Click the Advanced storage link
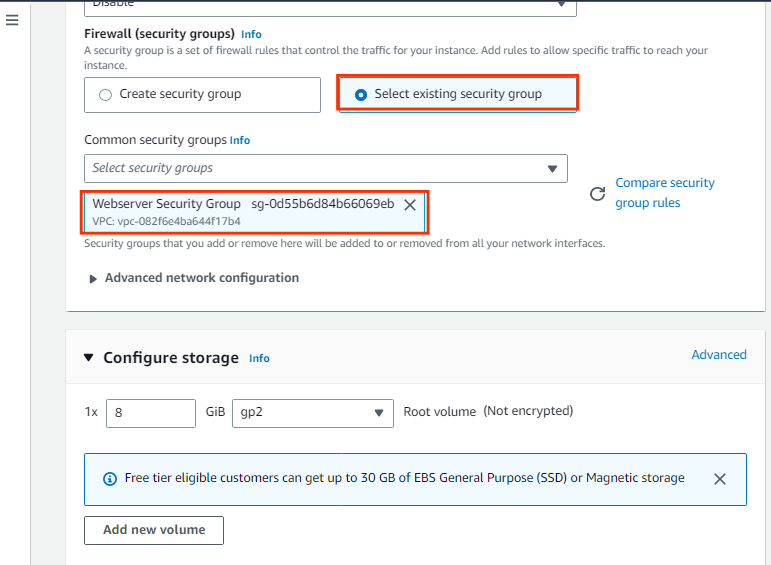The height and width of the screenshot is (565, 771). 719,355
